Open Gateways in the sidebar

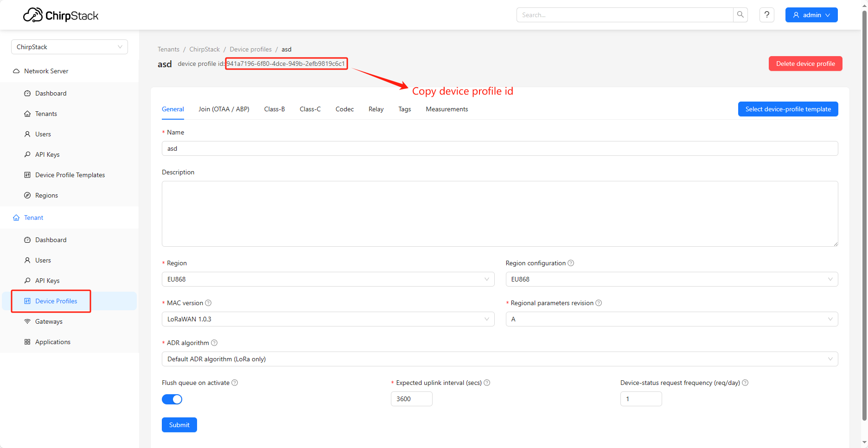coord(70,321)
